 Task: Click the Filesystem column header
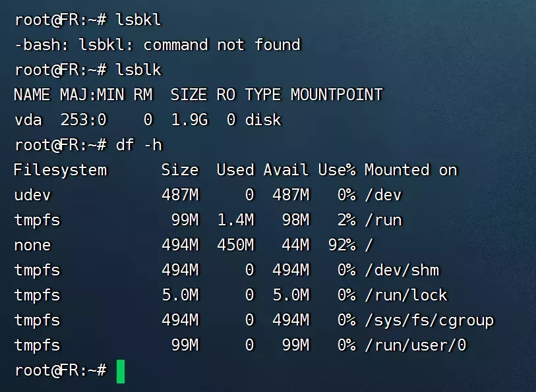coord(60,170)
